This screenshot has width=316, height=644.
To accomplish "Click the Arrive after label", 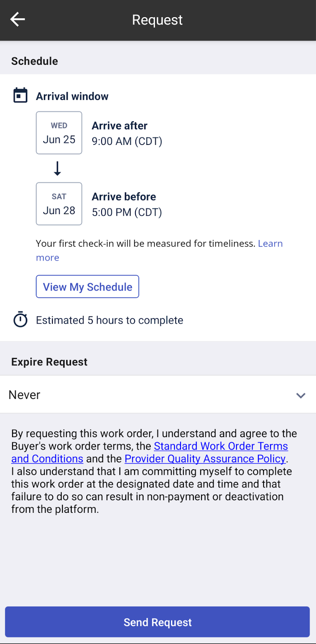I will (120, 126).
